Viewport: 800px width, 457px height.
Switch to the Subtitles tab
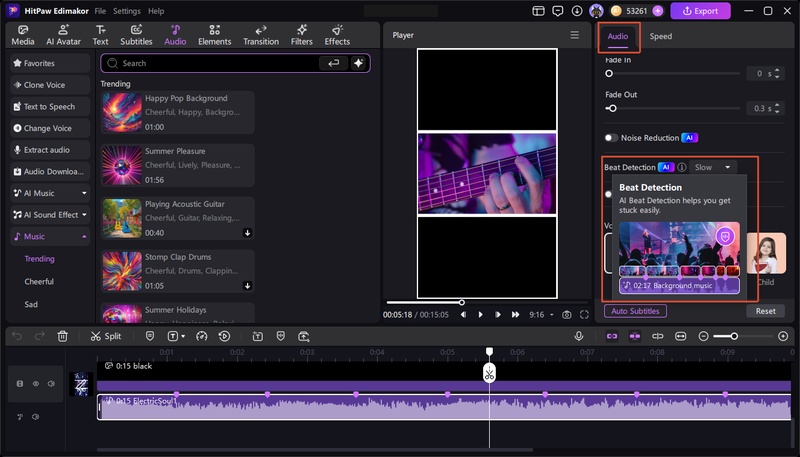(x=136, y=35)
